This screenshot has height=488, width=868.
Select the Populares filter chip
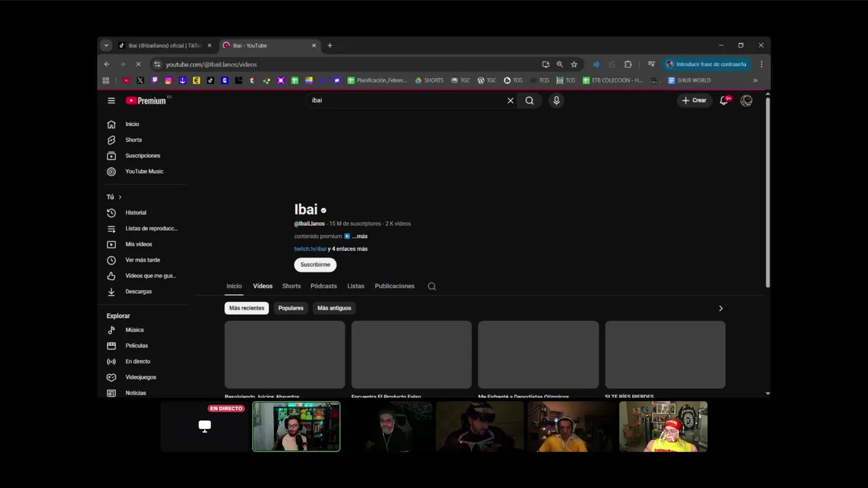pyautogui.click(x=291, y=308)
